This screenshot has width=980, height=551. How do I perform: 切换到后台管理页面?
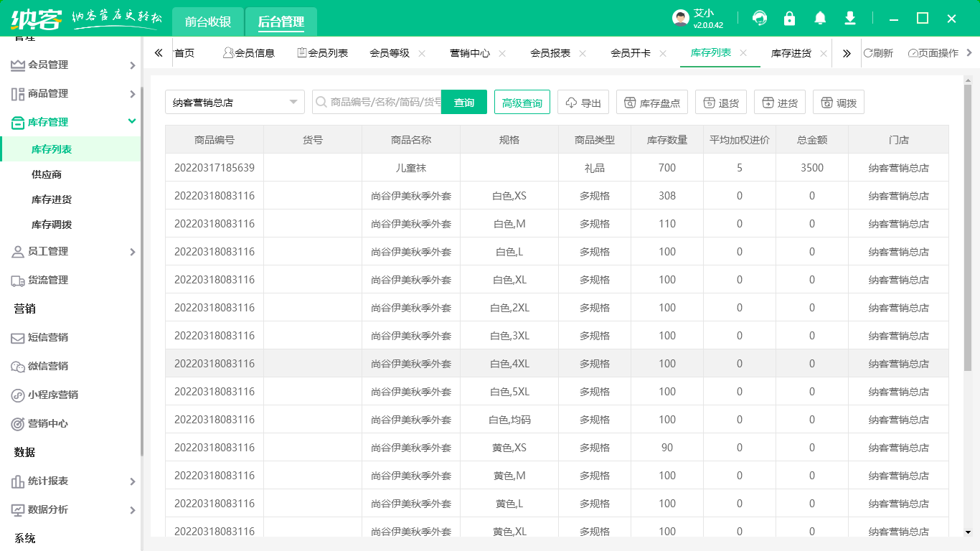tap(281, 21)
